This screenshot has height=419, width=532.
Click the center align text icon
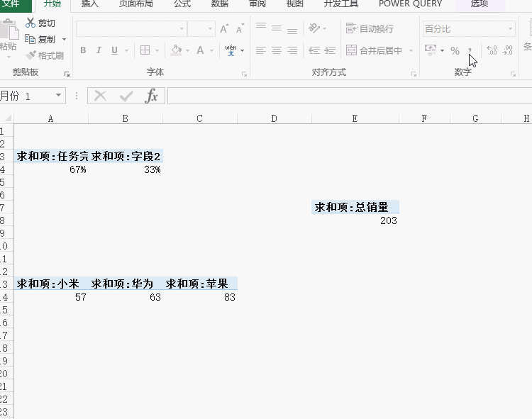coord(276,51)
